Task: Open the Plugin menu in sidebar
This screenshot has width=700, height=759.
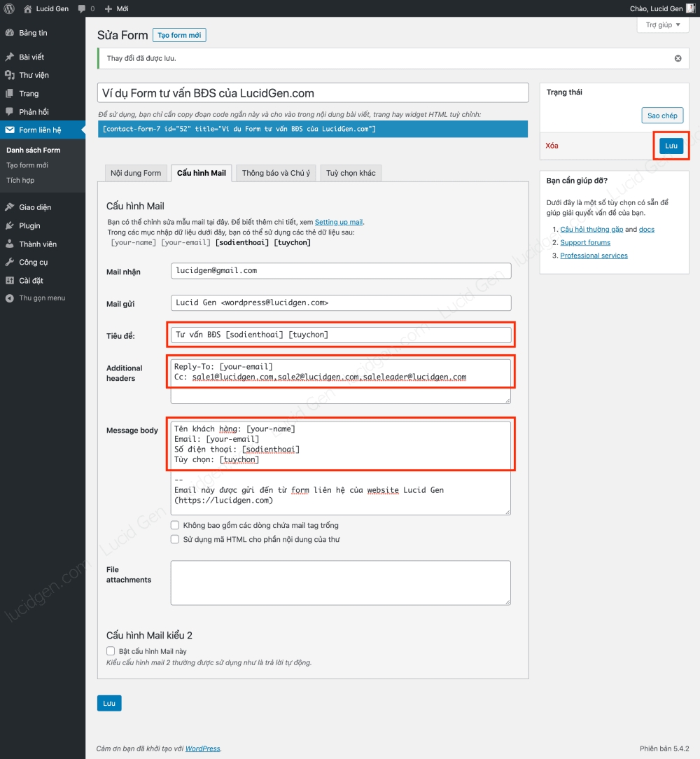Action: tap(29, 225)
